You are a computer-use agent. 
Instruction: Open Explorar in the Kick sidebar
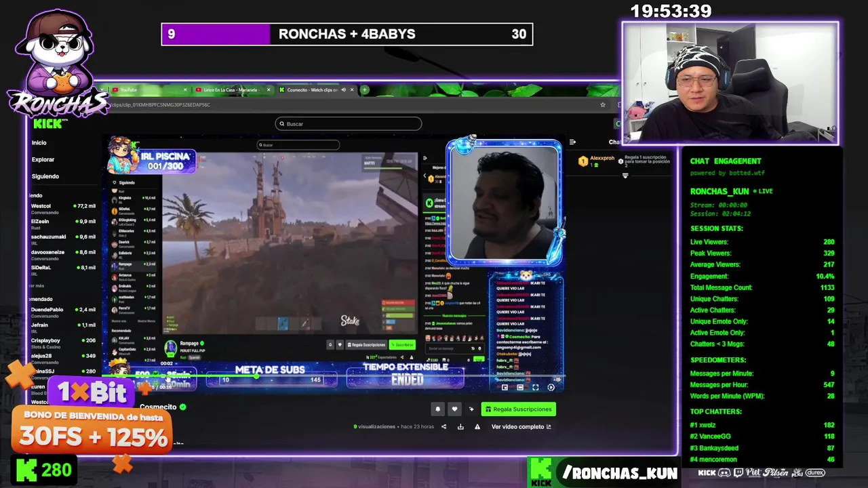tap(43, 159)
